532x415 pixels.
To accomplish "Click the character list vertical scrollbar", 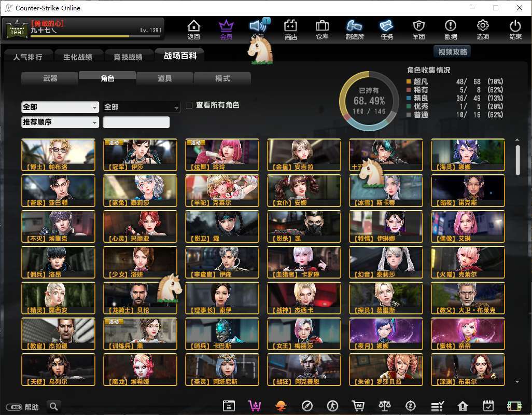I will click(x=517, y=160).
